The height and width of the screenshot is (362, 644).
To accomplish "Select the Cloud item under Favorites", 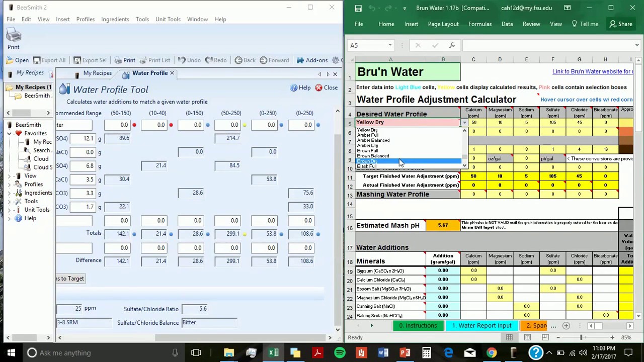I will tap(40, 159).
